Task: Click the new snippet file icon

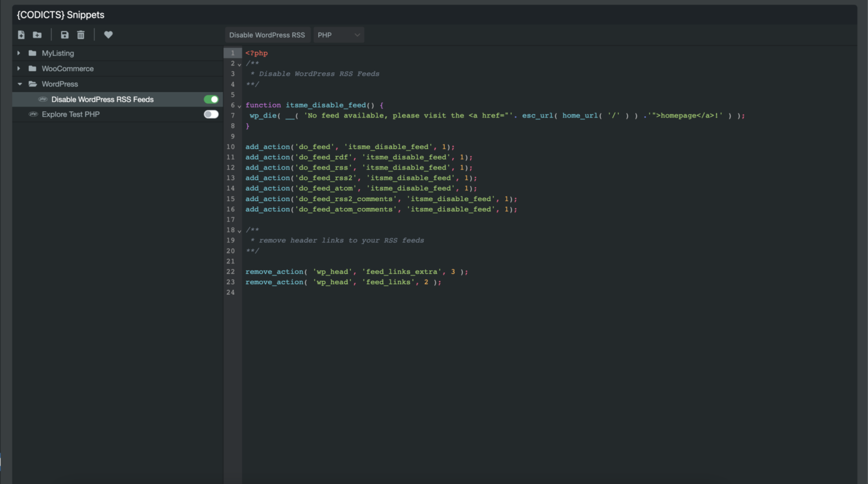Action: click(x=21, y=35)
